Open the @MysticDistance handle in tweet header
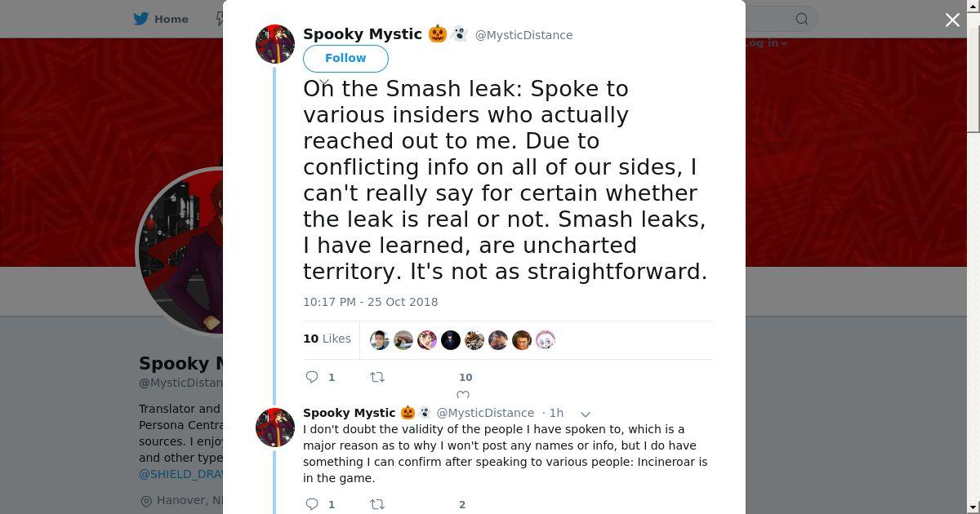The width and height of the screenshot is (980, 514). tap(523, 35)
